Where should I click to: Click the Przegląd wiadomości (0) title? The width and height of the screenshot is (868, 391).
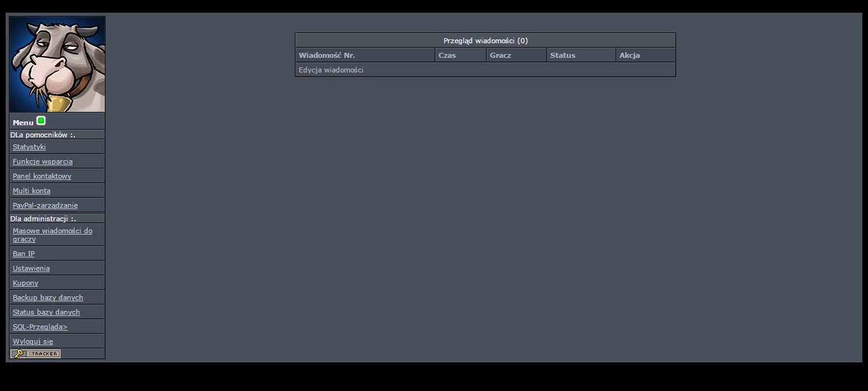(x=485, y=41)
